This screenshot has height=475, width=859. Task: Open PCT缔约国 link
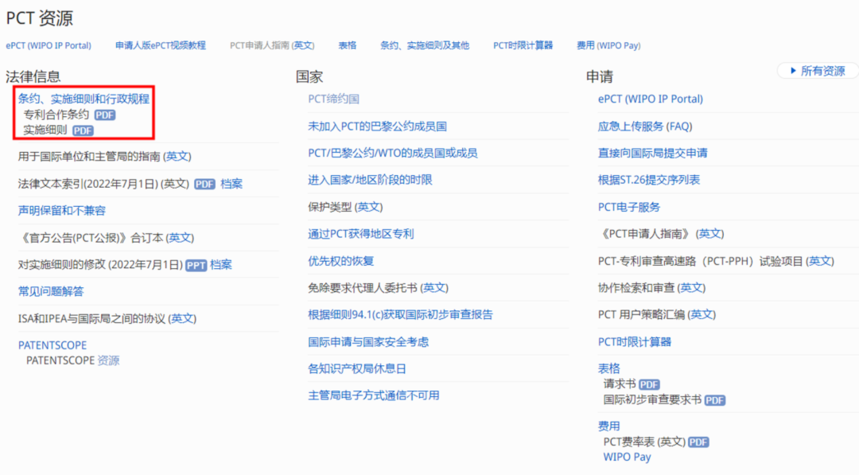point(334,99)
